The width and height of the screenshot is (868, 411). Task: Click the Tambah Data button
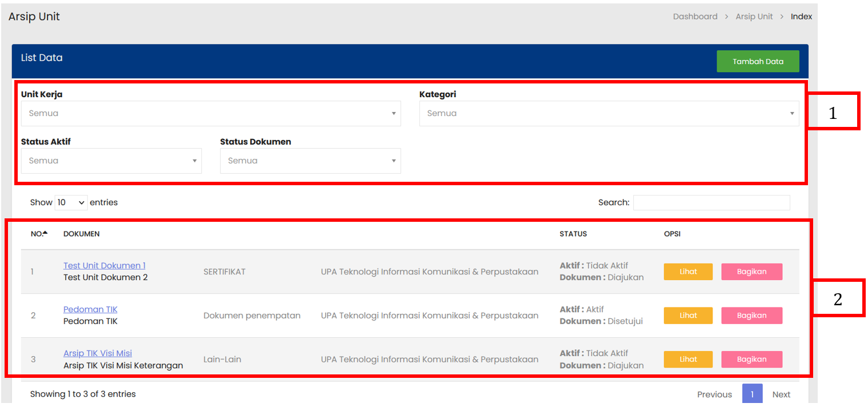[x=758, y=61]
